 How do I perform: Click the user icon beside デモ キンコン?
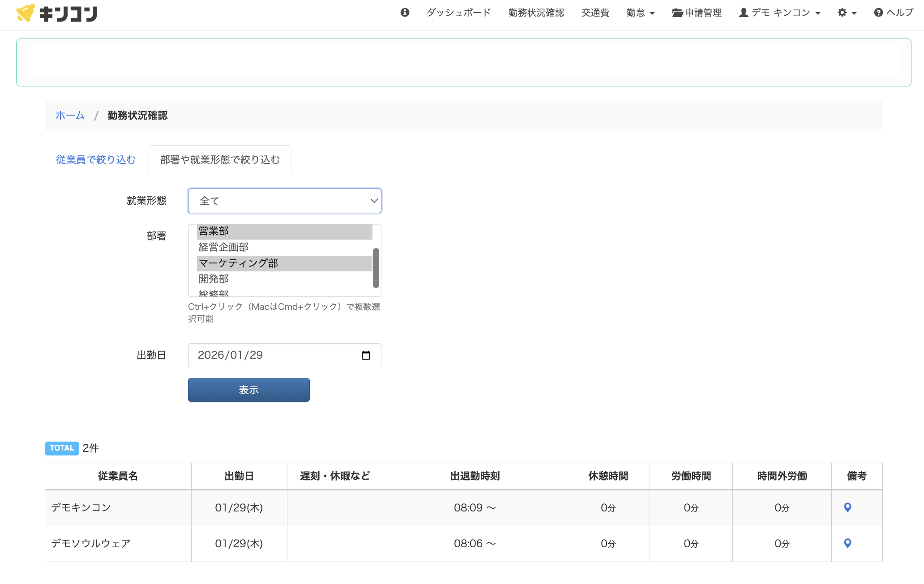tap(744, 13)
